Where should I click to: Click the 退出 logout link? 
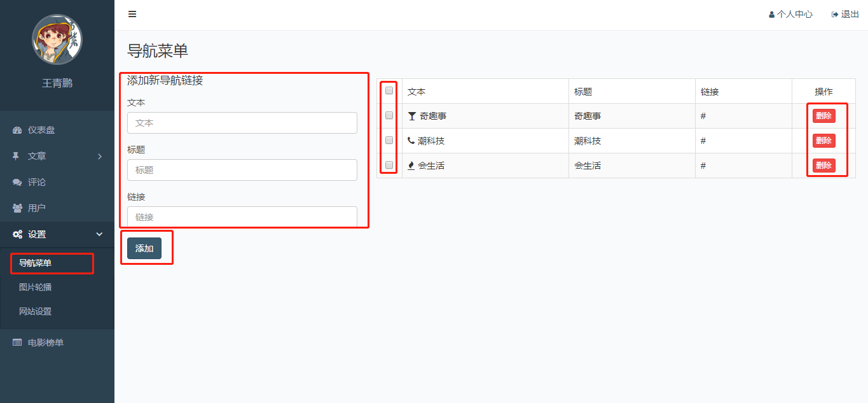point(845,14)
